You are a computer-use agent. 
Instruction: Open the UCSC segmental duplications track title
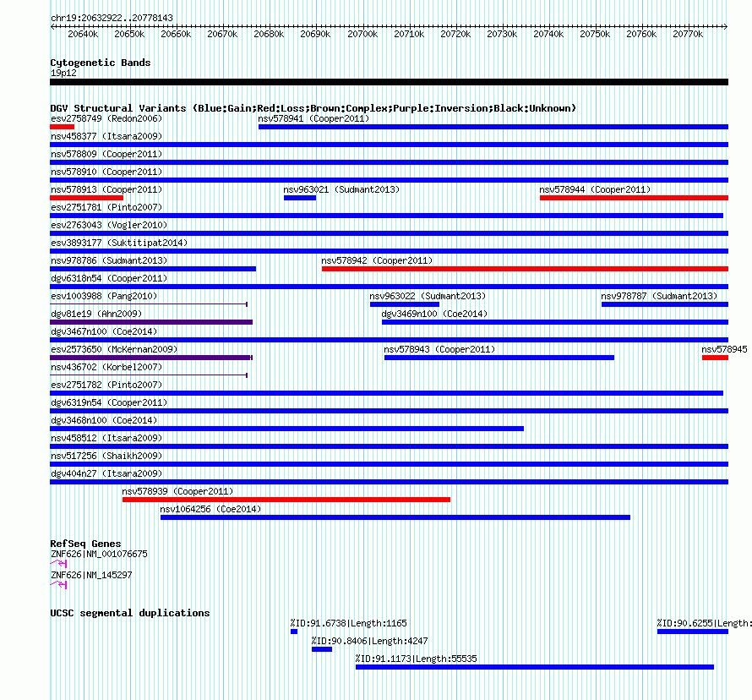[x=130, y=613]
